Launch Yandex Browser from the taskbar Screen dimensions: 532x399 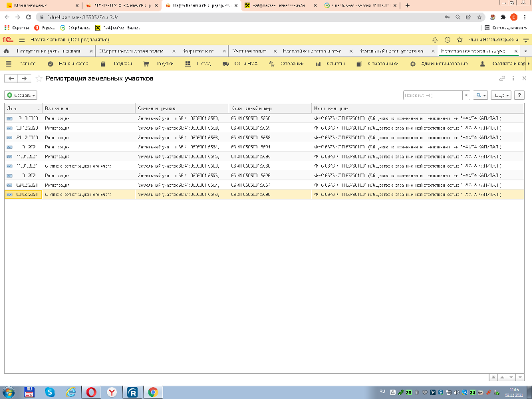click(x=112, y=392)
